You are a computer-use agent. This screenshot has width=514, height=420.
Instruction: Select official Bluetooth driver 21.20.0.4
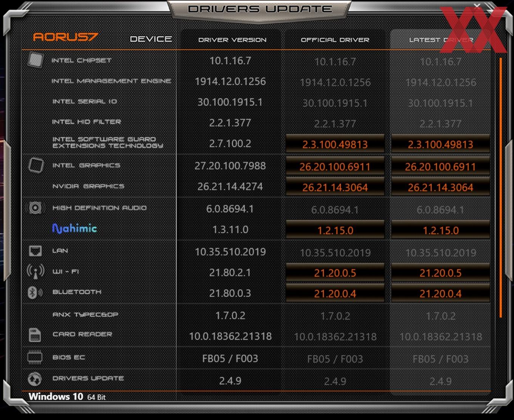pos(335,293)
